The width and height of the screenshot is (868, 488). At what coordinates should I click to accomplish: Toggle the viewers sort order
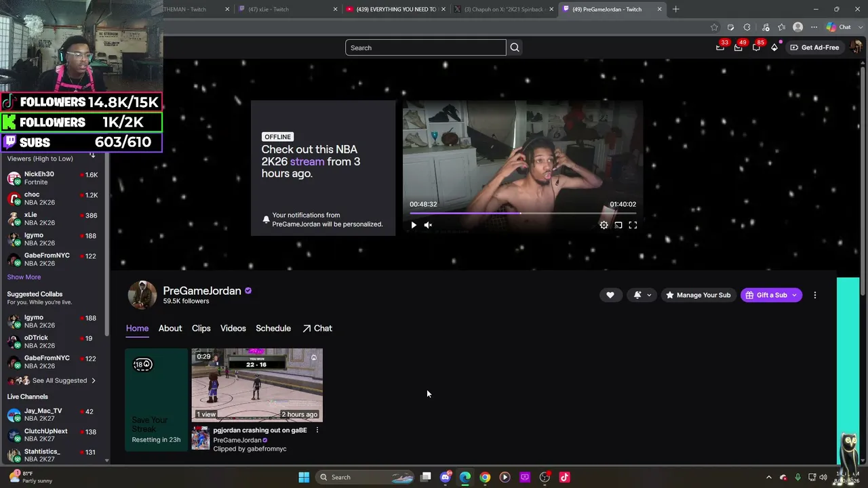(x=92, y=156)
